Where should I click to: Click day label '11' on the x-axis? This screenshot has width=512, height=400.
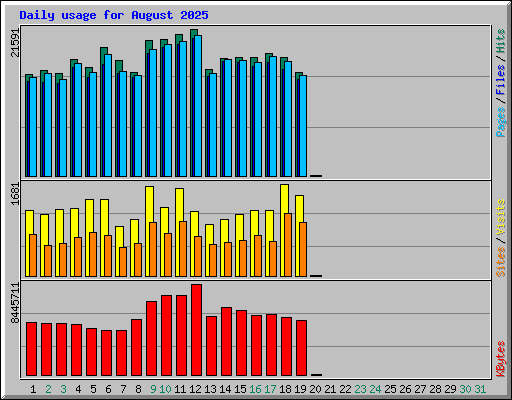180,389
